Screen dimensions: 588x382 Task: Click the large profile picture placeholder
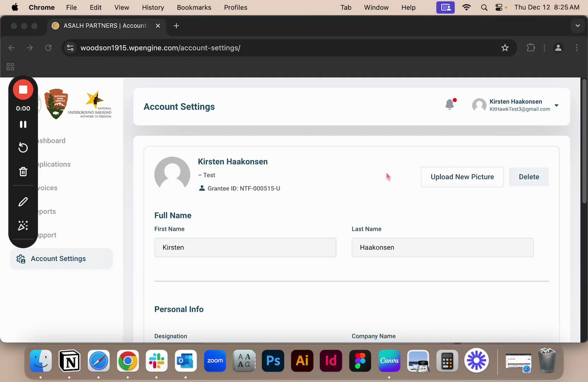(172, 175)
